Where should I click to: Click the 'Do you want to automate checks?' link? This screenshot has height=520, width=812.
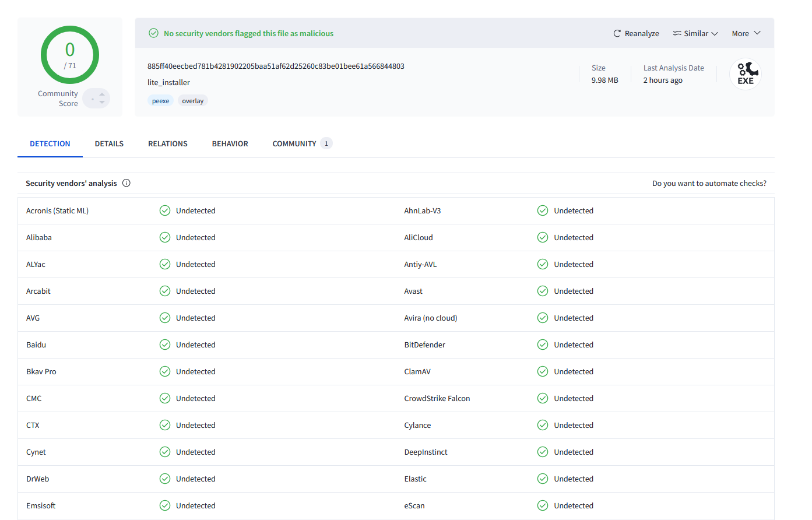point(709,184)
